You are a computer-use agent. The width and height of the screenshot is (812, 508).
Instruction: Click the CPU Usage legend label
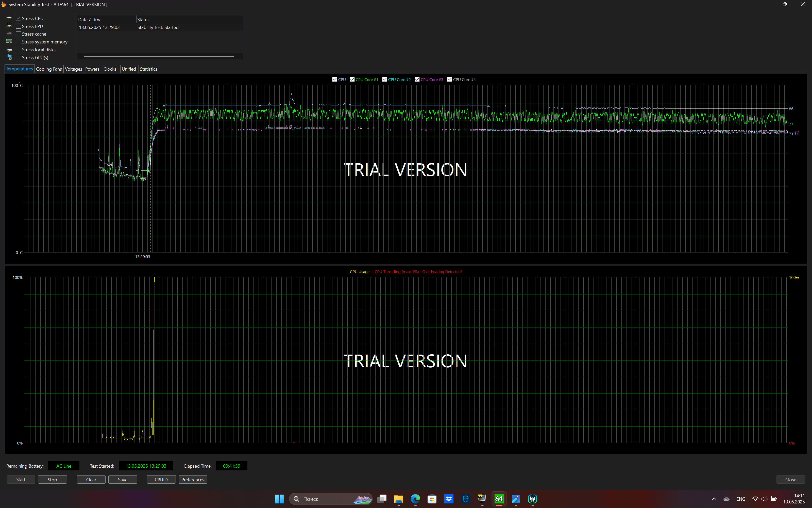point(360,272)
